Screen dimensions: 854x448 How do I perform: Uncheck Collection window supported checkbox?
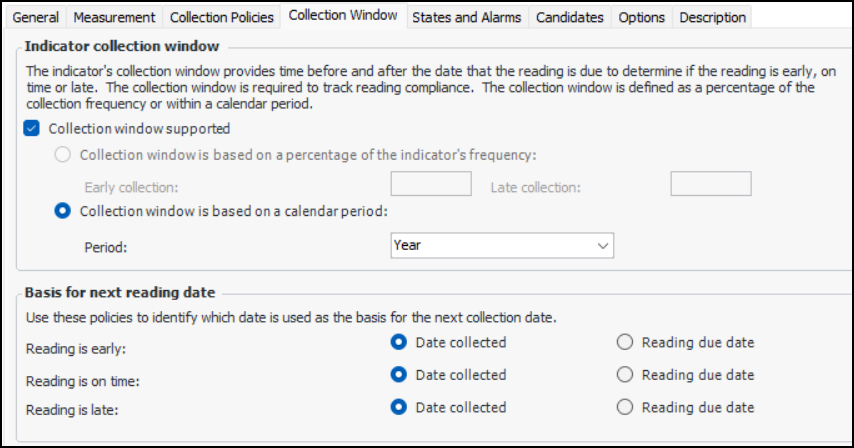(x=32, y=128)
